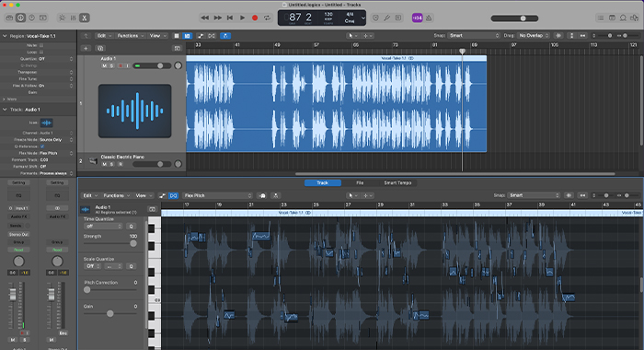644x350 pixels.
Task: Solo the Audio 1 track
Action: tap(111, 65)
